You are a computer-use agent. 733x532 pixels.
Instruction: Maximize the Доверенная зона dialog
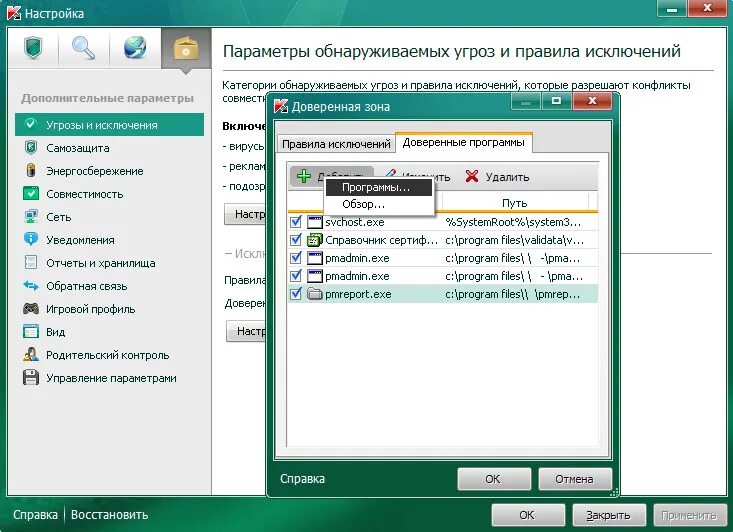tap(556, 101)
